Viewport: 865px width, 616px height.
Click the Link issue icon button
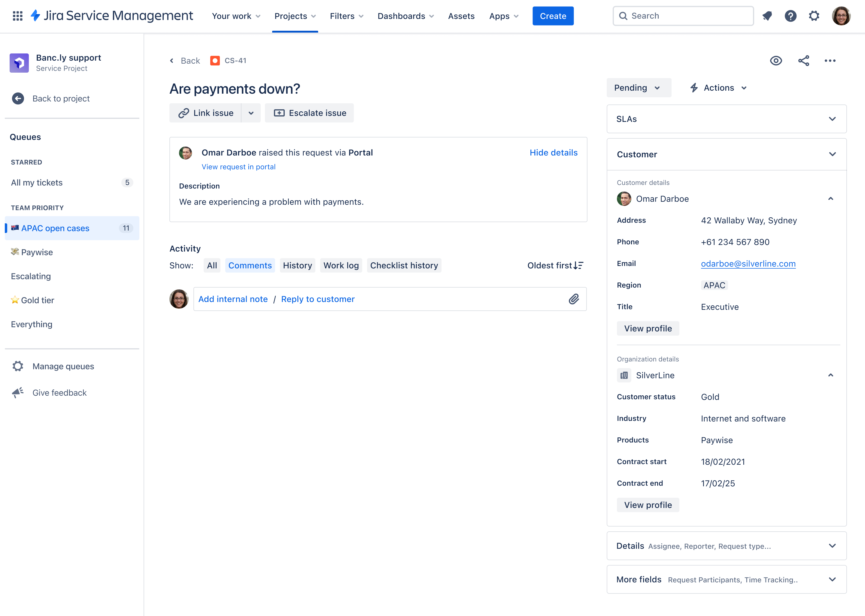click(184, 113)
